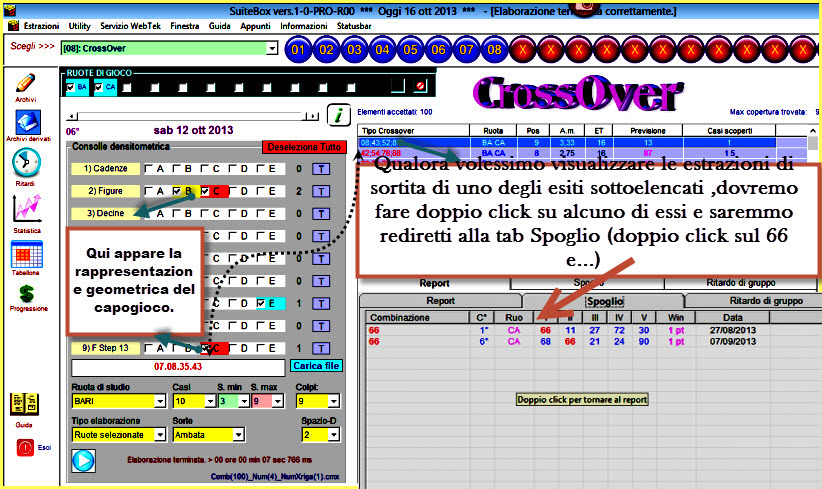Uncheck F Step 13 option C
This screenshot has height=489, width=822.
(205, 348)
